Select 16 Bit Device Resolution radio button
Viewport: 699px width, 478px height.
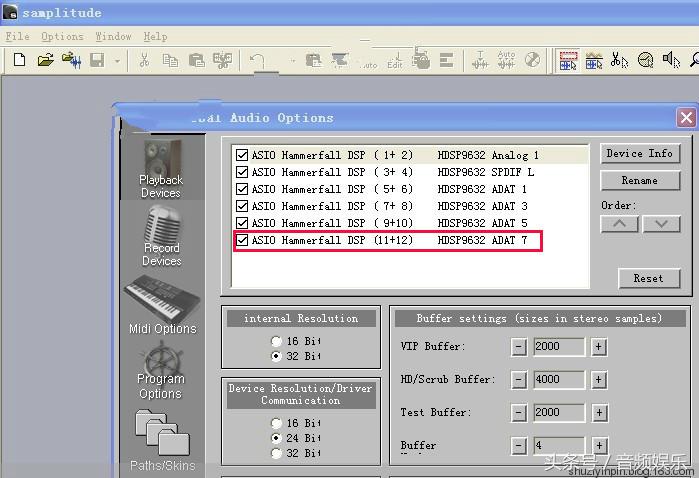pos(276,423)
